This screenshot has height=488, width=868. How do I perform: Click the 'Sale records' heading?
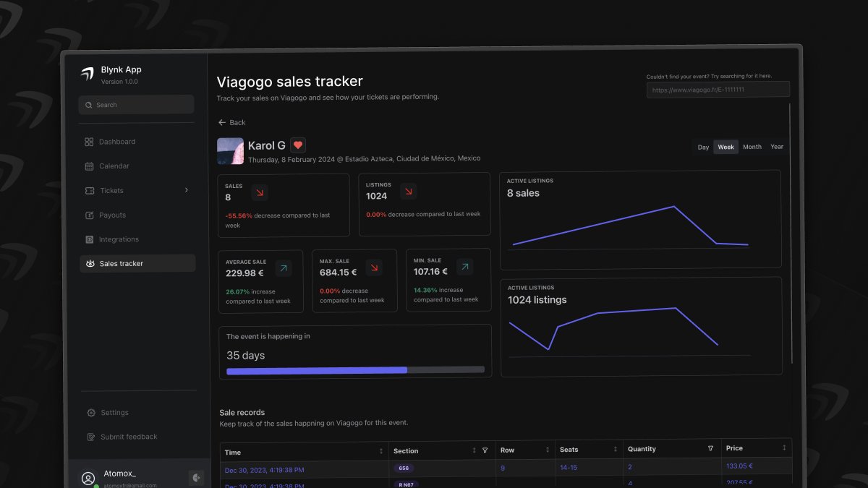click(242, 412)
